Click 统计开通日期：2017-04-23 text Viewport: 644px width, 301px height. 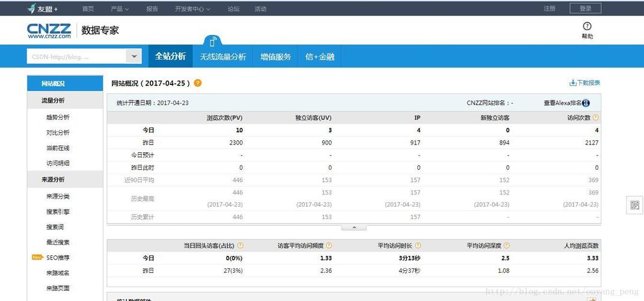click(152, 103)
